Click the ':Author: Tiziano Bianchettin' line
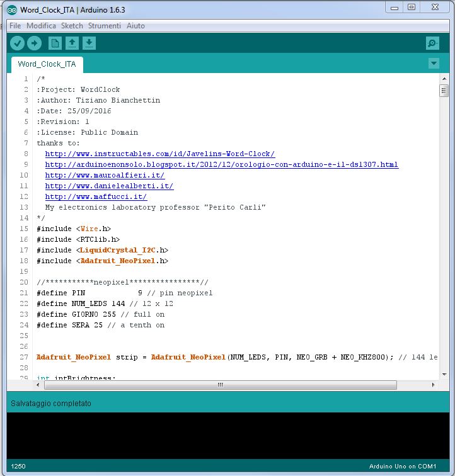 [x=98, y=100]
